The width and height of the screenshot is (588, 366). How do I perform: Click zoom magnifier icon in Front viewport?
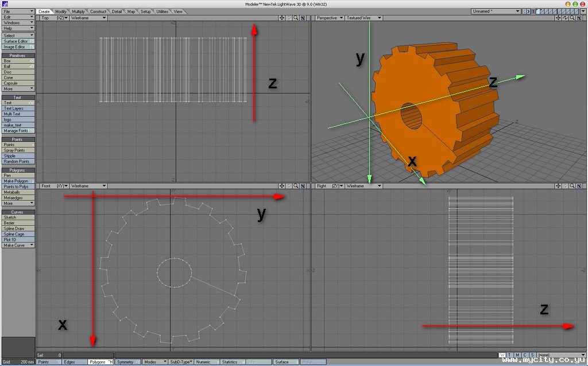click(295, 186)
